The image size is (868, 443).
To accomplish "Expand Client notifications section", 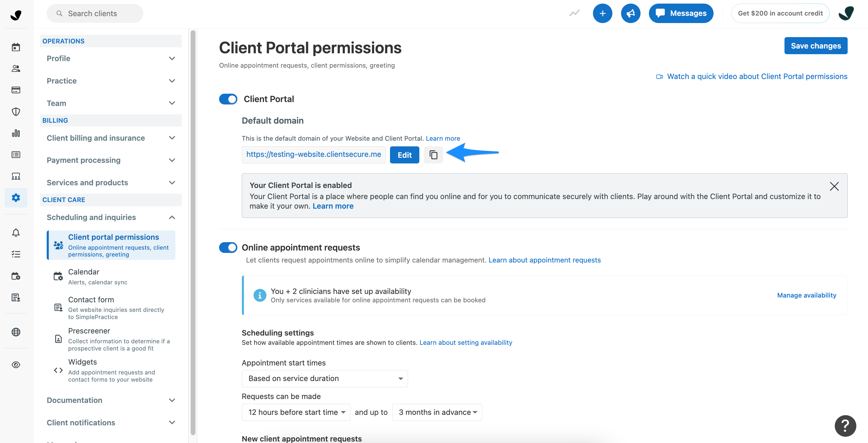I will tap(111, 422).
